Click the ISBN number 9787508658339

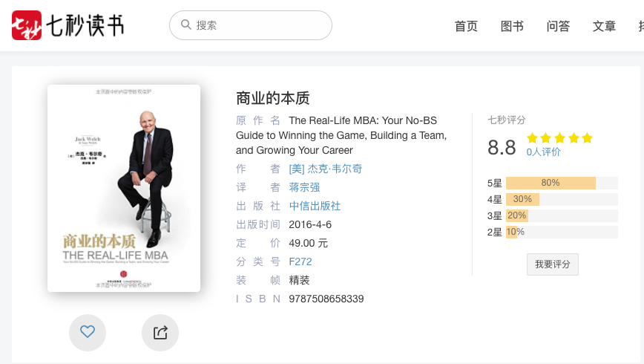326,299
